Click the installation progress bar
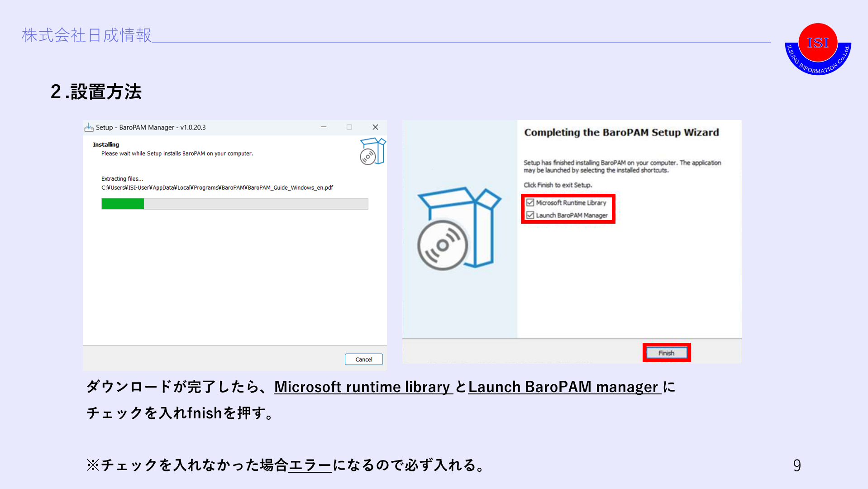The height and width of the screenshot is (489, 868). 234,204
